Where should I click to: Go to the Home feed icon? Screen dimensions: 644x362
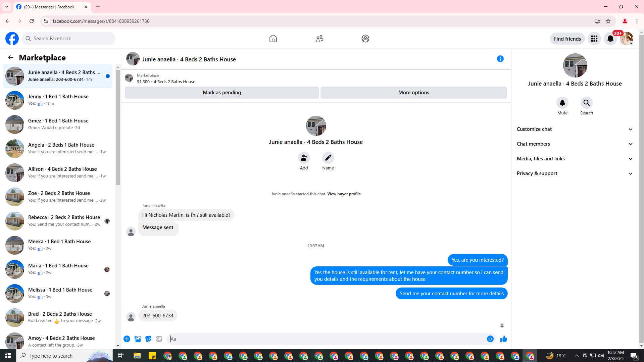[273, 39]
